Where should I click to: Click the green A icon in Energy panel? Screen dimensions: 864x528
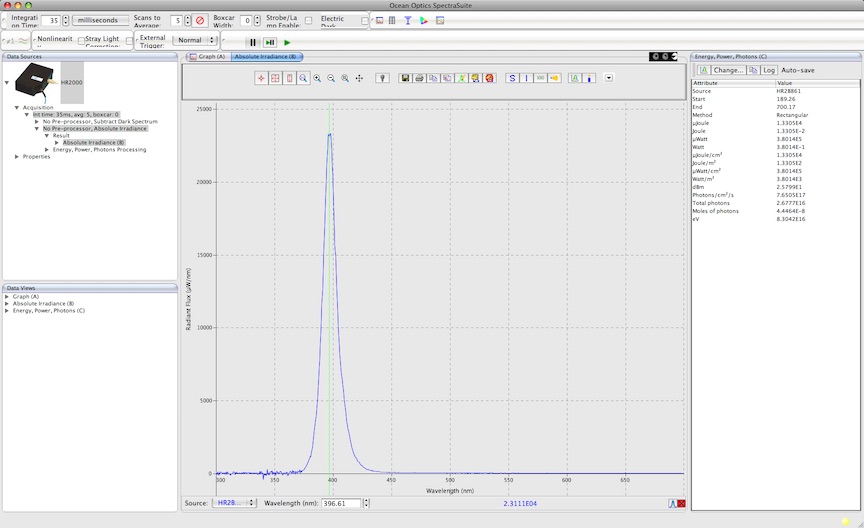click(x=704, y=70)
